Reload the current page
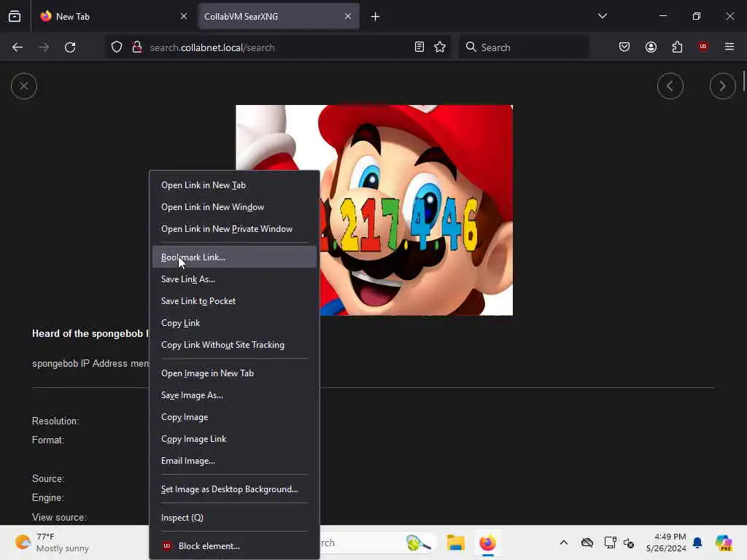Screen dimensions: 747x560 pyautogui.click(x=70, y=47)
